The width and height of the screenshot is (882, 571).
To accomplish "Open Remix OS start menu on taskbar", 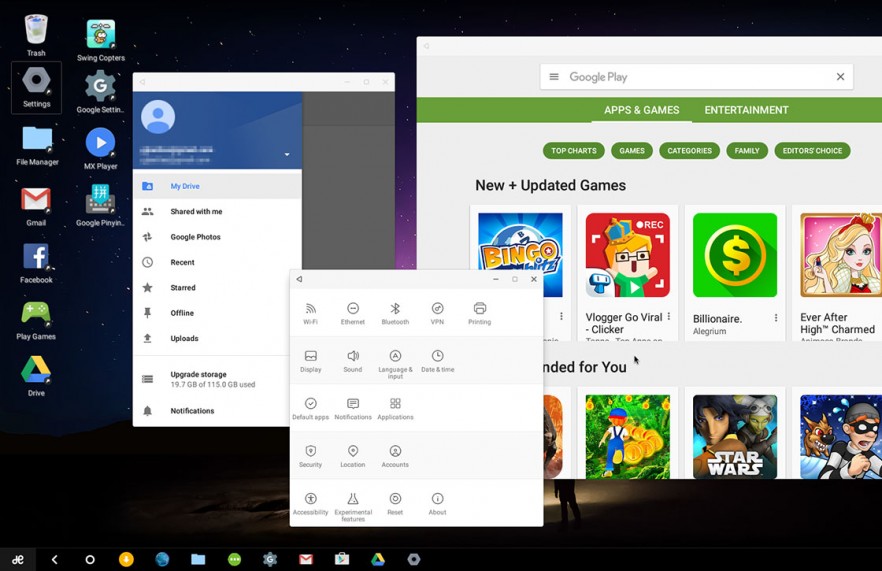I will click(18, 559).
